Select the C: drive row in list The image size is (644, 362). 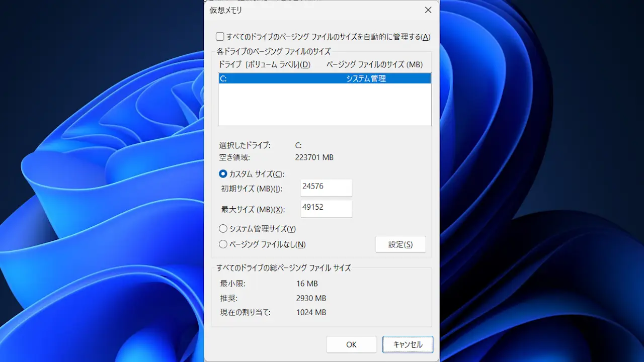tap(324, 78)
